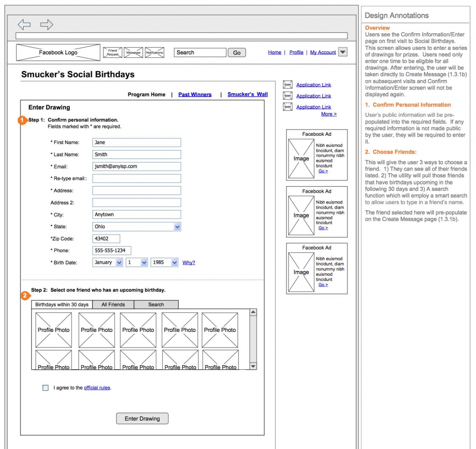This screenshot has height=449, width=476.
Task: Select the fourth Profile Photo in the top row
Action: (x=180, y=330)
